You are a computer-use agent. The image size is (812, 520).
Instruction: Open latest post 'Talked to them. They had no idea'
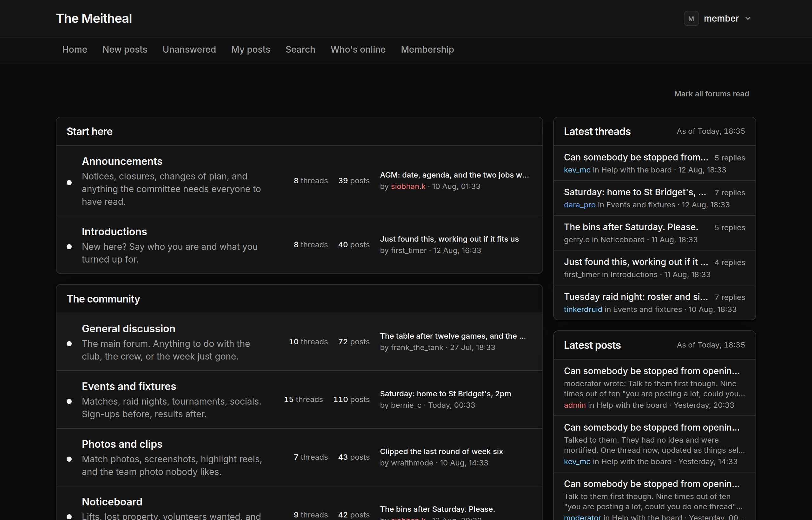[652, 427]
